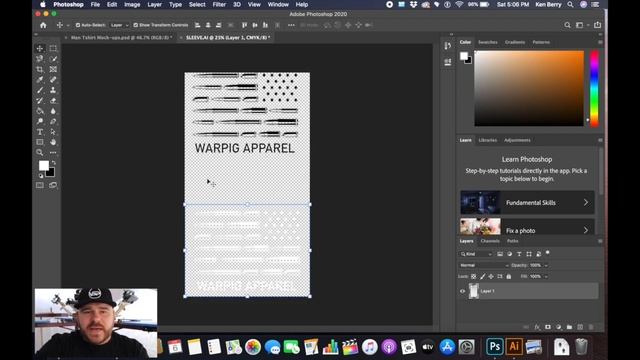Click the Swap foreground and background colors arrow
Viewport: 640px width, 360px height.
tap(53, 162)
